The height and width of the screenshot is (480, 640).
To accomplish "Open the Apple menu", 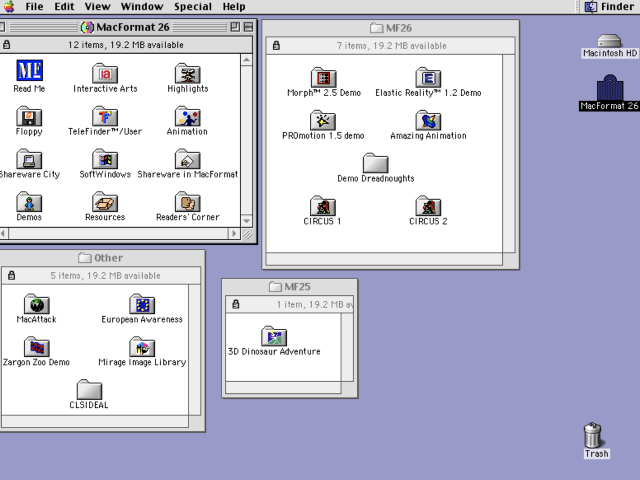I will pos(9,7).
